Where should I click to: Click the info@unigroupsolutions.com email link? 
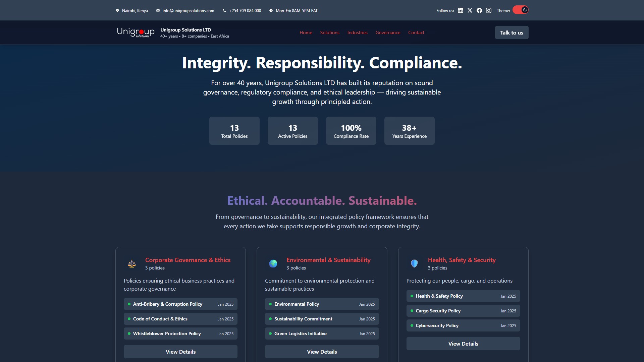188,10
